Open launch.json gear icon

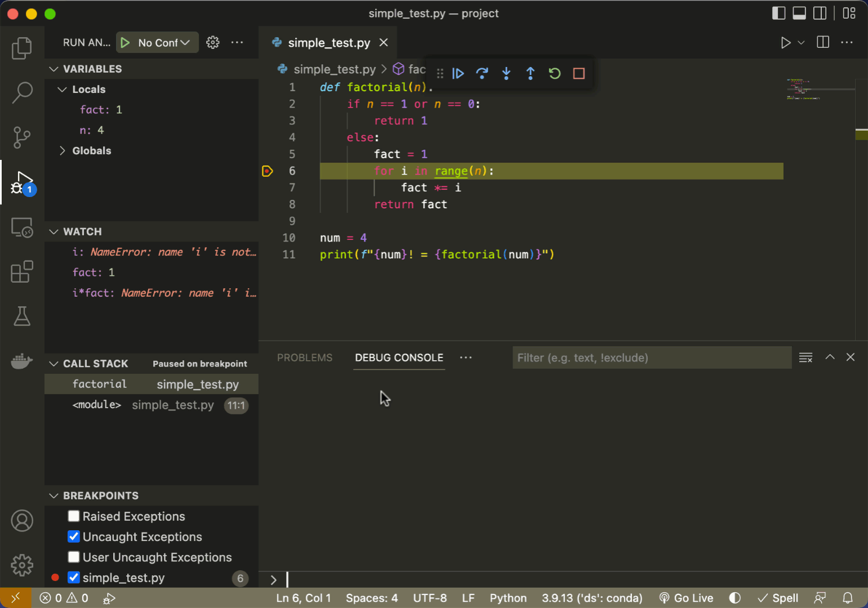click(x=212, y=42)
